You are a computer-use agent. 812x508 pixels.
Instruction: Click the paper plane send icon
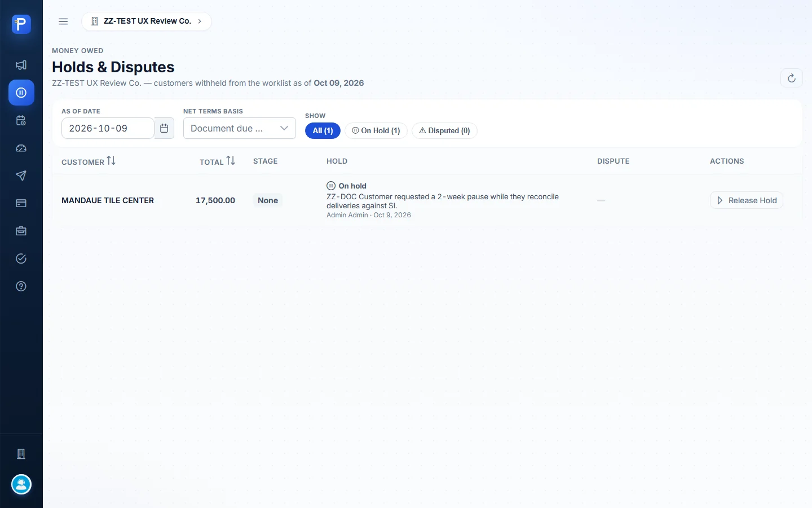tap(21, 176)
